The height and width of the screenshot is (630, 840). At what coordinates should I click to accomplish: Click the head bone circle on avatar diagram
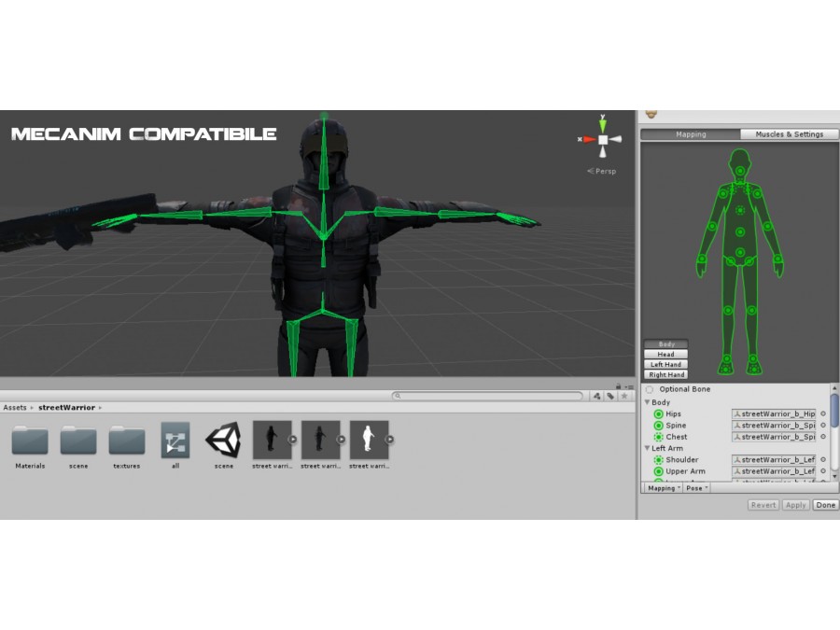click(740, 171)
